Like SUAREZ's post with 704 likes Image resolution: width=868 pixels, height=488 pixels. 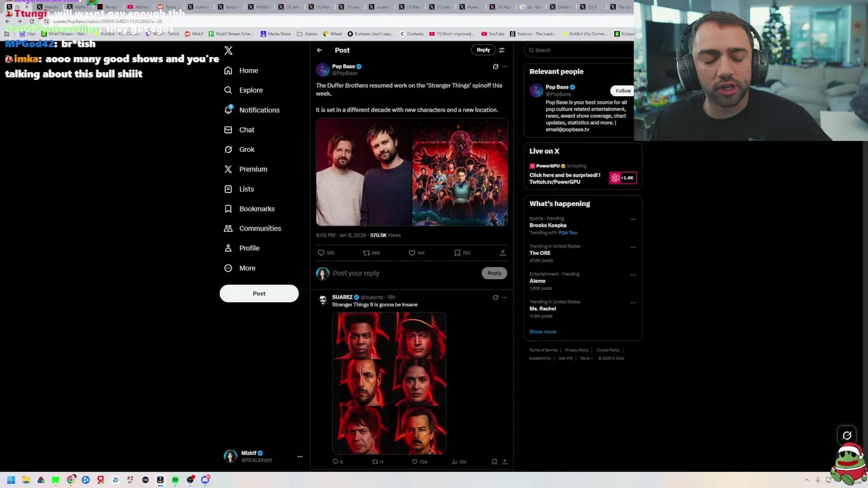(x=420, y=462)
